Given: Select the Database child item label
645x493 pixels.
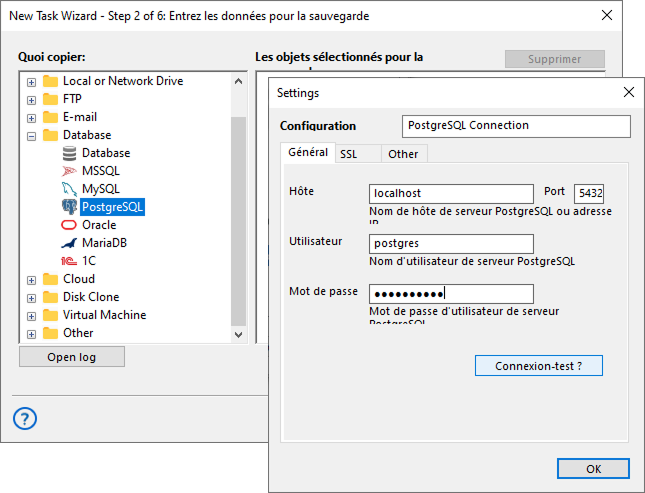Looking at the screenshot, I should coord(106,153).
